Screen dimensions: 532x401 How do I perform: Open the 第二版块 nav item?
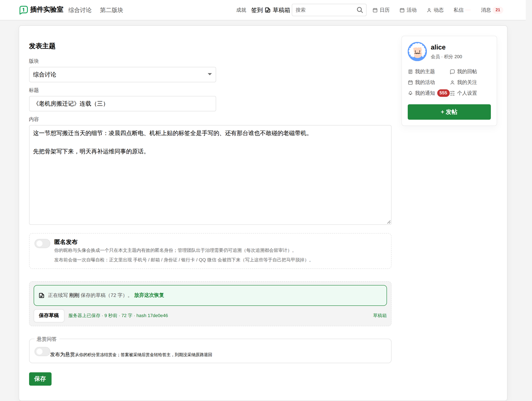(x=111, y=10)
